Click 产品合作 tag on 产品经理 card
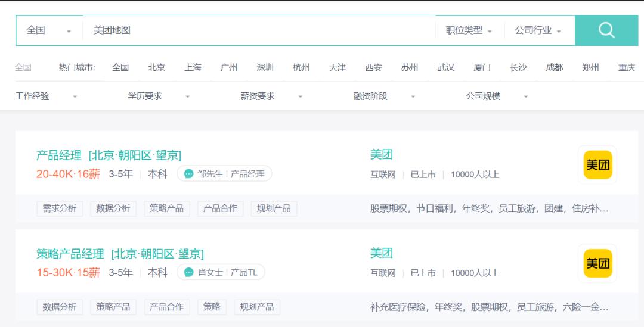 [x=220, y=208]
